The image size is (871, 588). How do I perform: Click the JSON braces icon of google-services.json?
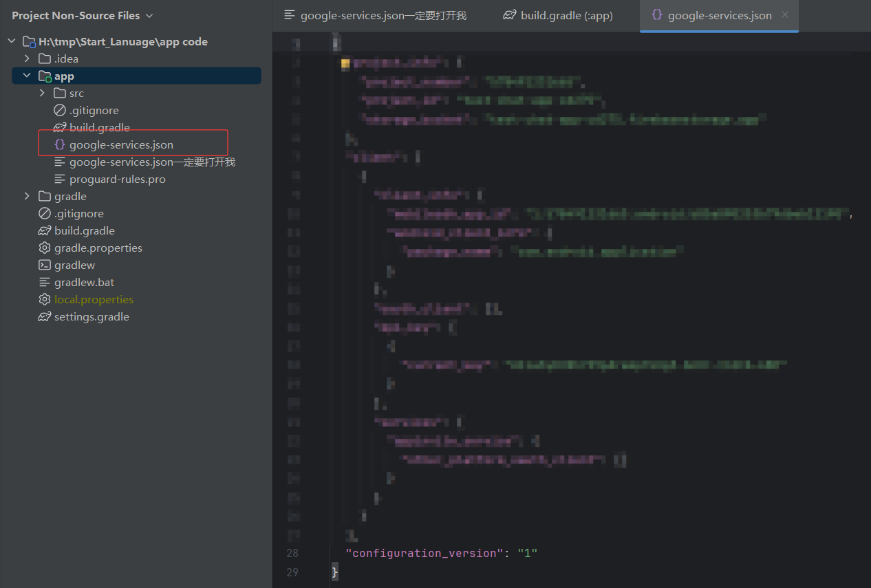pos(60,144)
